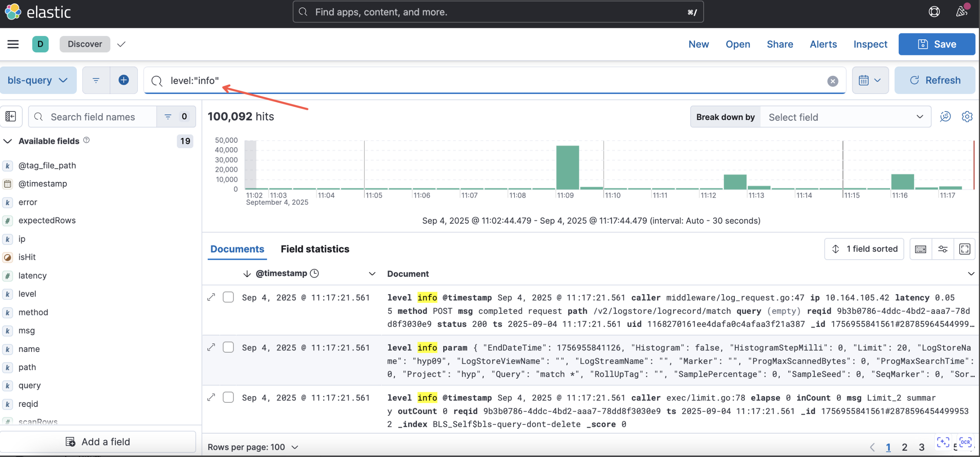Open the date quick menu calendar
Image resolution: width=980 pixels, height=457 pixels.
click(x=870, y=80)
